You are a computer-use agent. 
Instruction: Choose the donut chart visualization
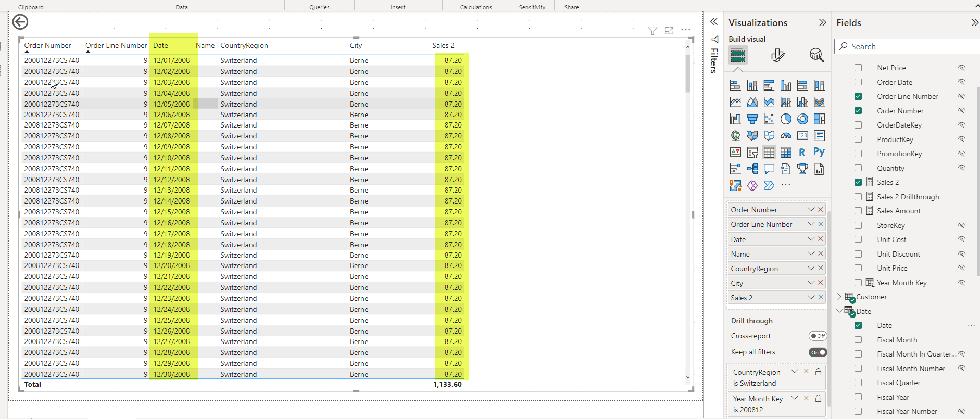[802, 119]
